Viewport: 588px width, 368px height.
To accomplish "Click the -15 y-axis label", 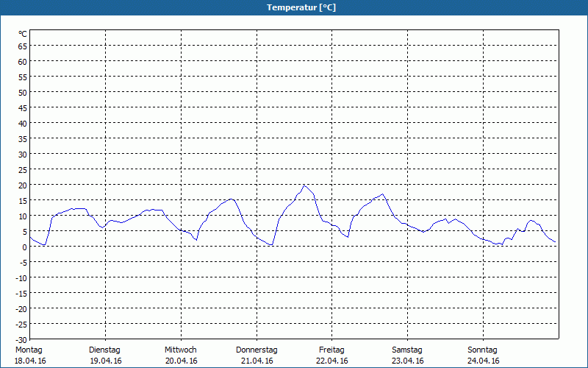I will pos(21,293).
